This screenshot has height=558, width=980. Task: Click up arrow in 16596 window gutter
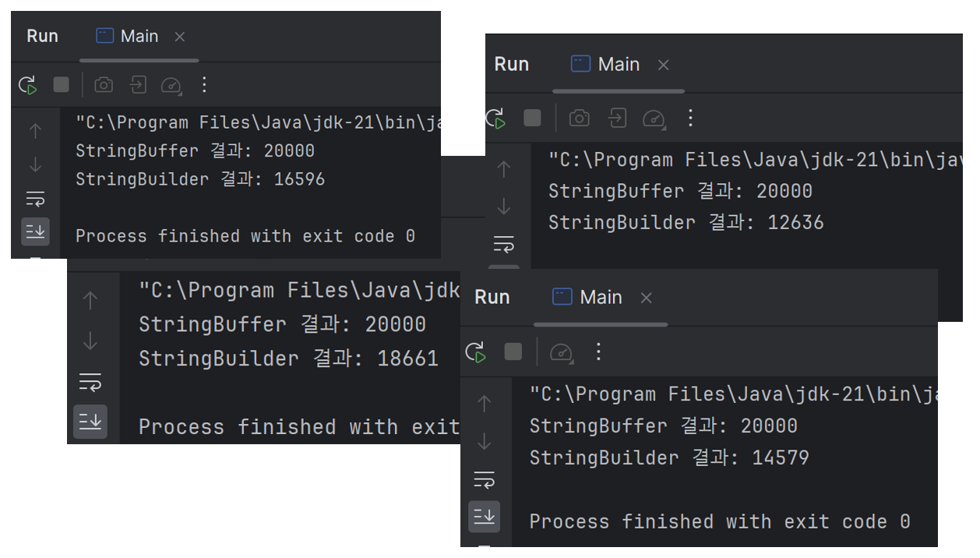coord(35,131)
